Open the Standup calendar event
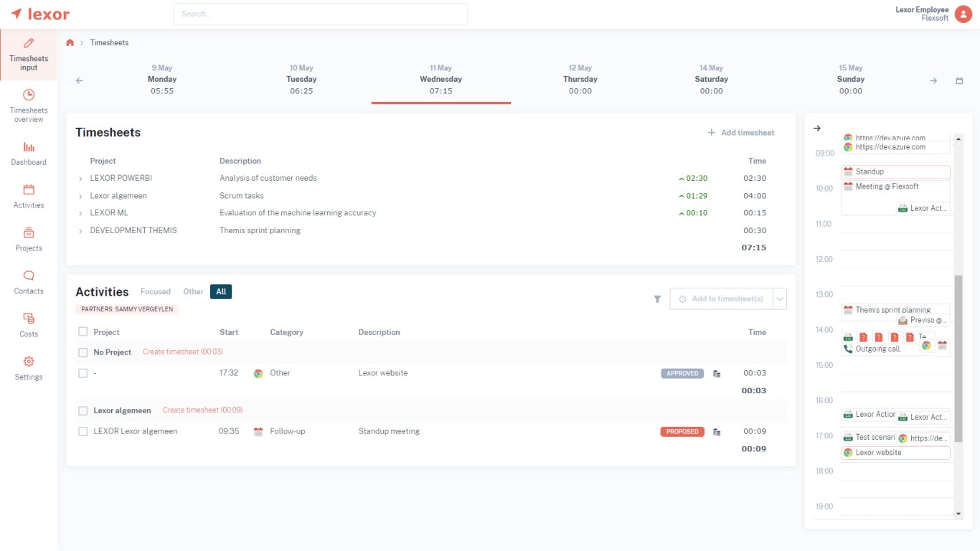Viewport: 980px width, 551px height. tap(895, 172)
